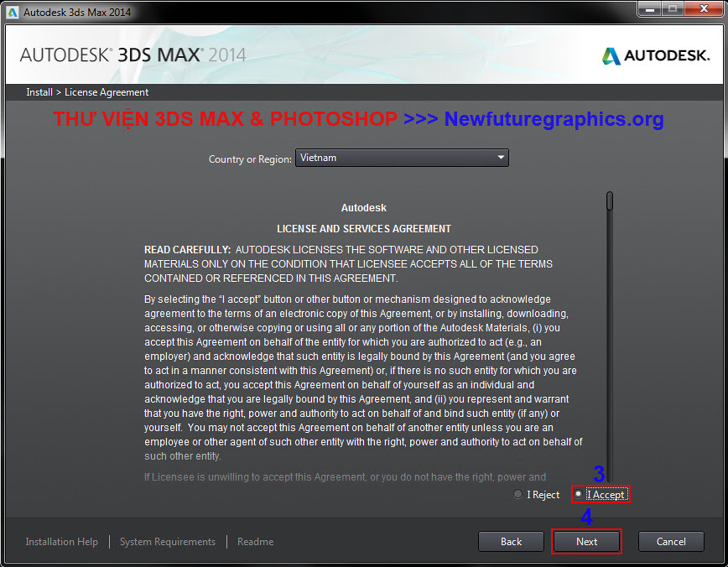Click the Back button
Viewport: 728px width, 567px height.
(x=511, y=542)
